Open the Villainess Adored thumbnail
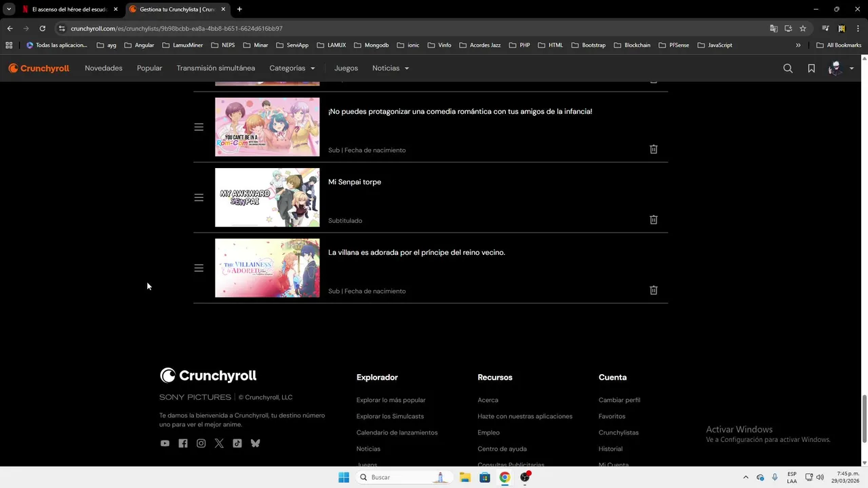Viewport: 868px width, 488px height. tap(267, 268)
